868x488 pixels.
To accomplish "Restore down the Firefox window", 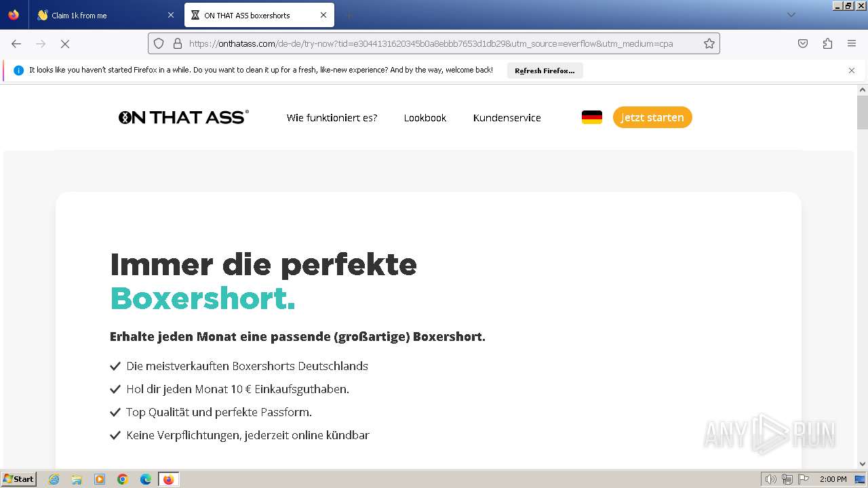I will [848, 5].
